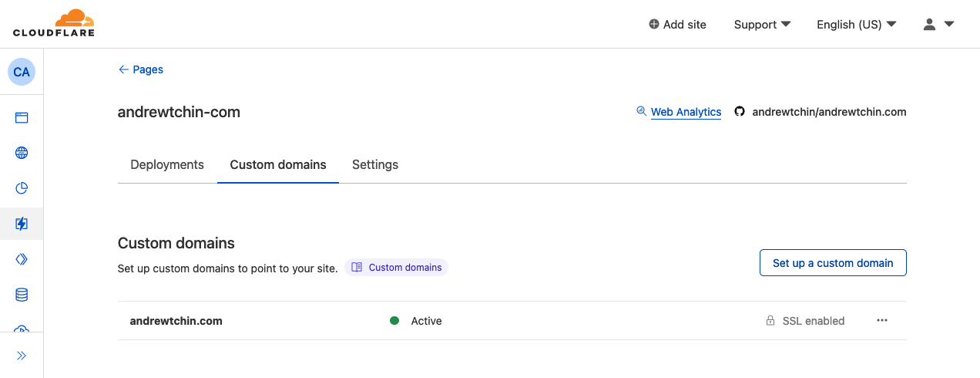Open the three-dot menu for andrewtchin.com
The width and height of the screenshot is (980, 378).
coord(882,320)
